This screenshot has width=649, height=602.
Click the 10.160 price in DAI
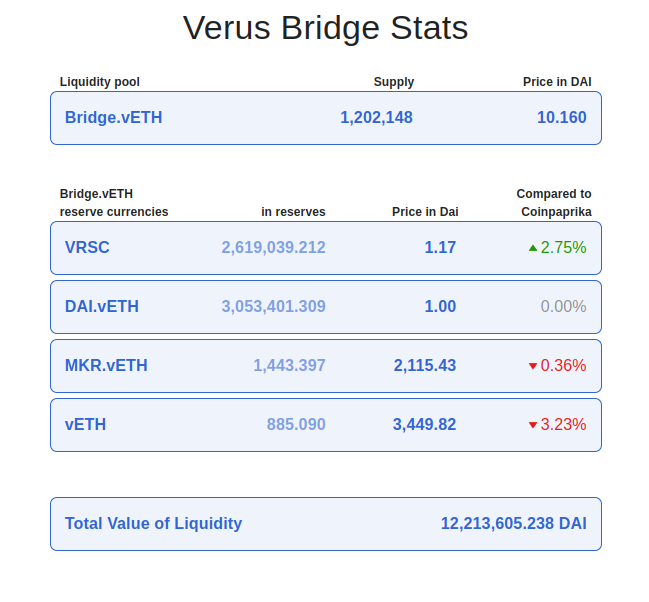[561, 118]
